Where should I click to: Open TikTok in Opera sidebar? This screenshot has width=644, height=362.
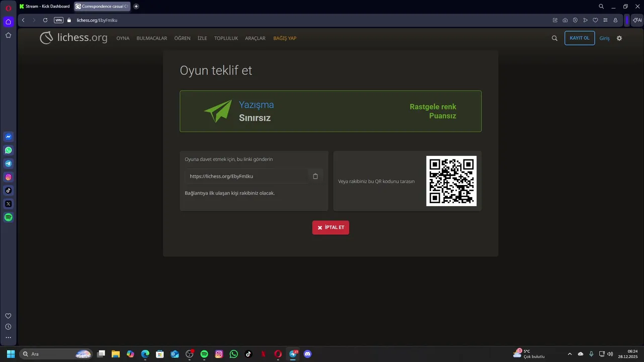9,191
